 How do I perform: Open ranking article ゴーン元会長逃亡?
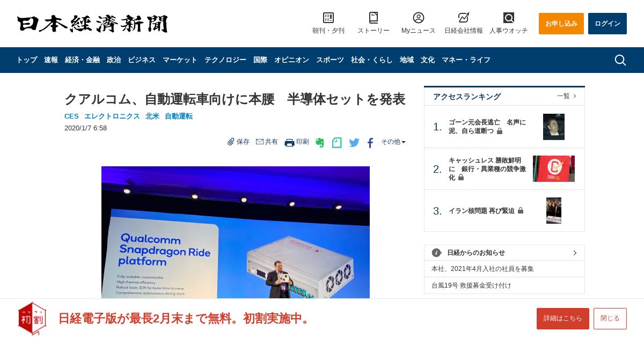487,127
